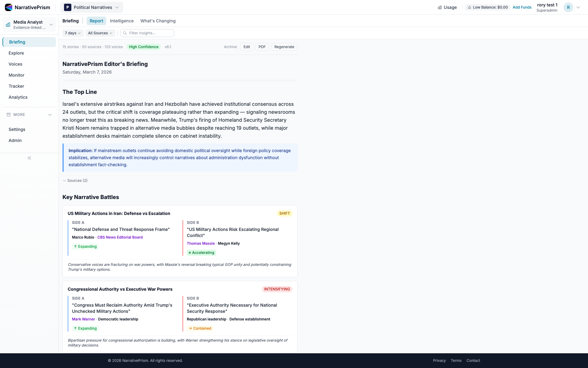The height and width of the screenshot is (368, 588).
Task: Open the R user avatar circle
Action: pyautogui.click(x=568, y=7)
